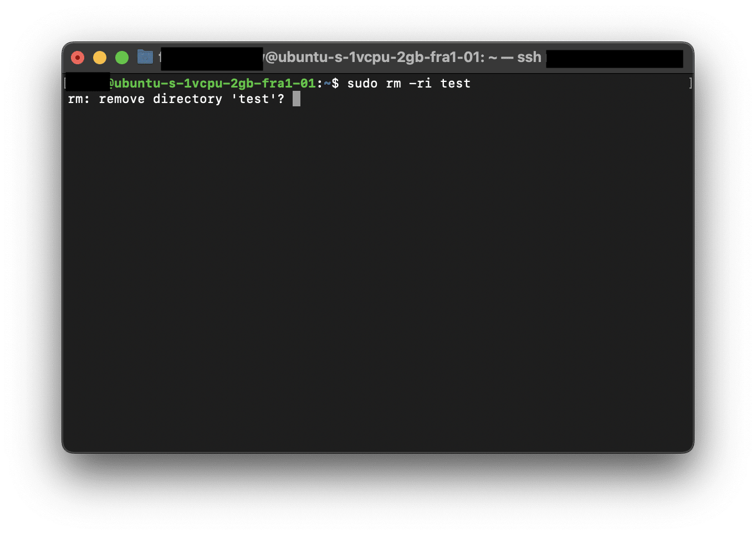Image resolution: width=756 pixels, height=535 pixels.
Task: Click the ubuntu hostname text in window title
Action: 372,58
